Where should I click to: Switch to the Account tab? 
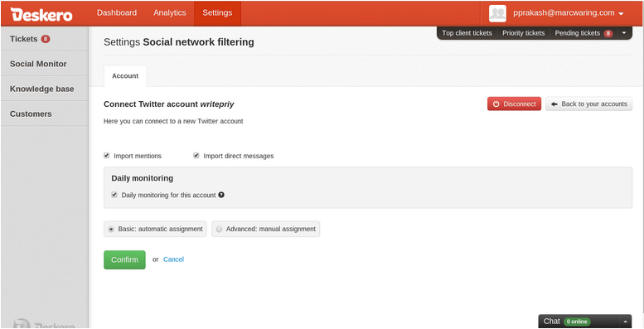(x=125, y=76)
